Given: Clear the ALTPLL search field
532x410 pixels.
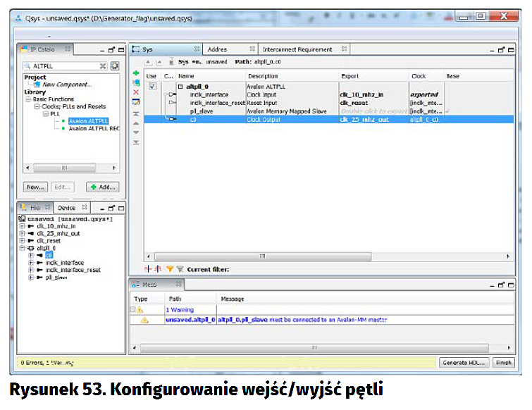Looking at the screenshot, I should pos(103,66).
